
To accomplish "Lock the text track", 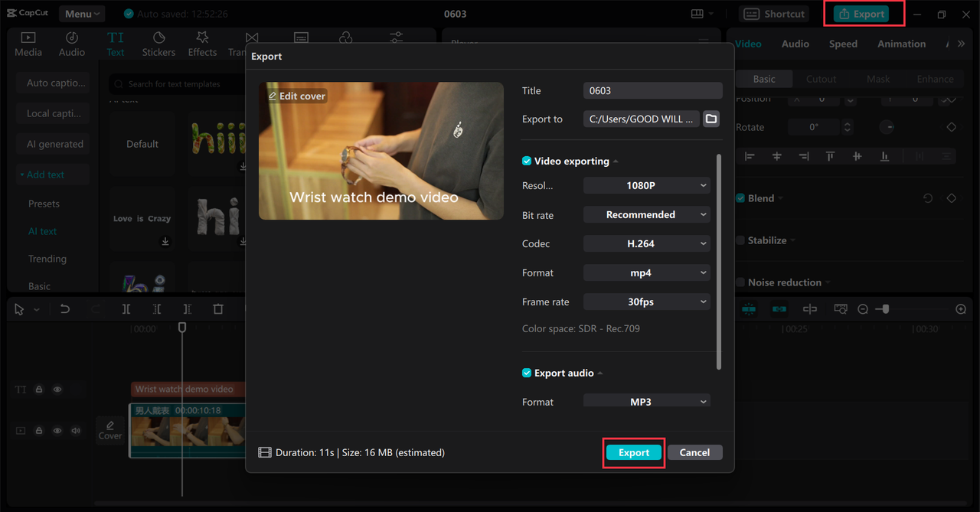I will point(39,390).
